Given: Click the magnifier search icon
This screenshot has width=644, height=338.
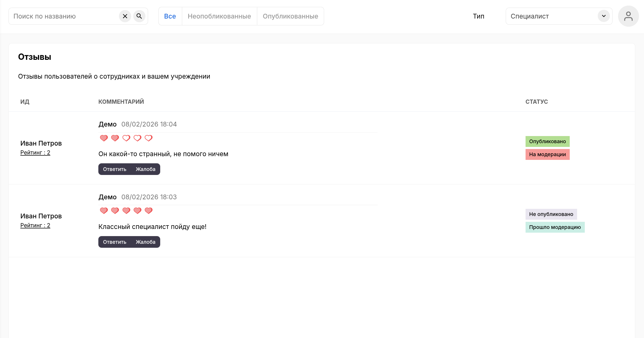Looking at the screenshot, I should tap(139, 16).
